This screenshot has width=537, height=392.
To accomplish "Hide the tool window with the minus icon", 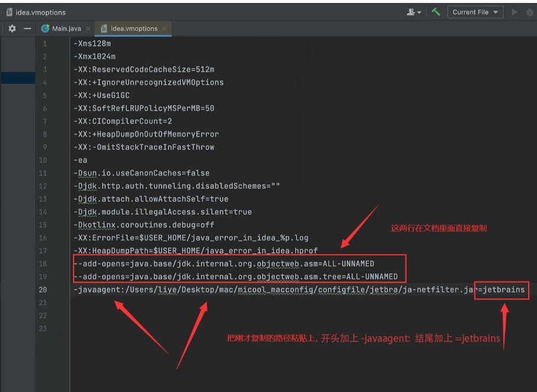I will (x=27, y=28).
